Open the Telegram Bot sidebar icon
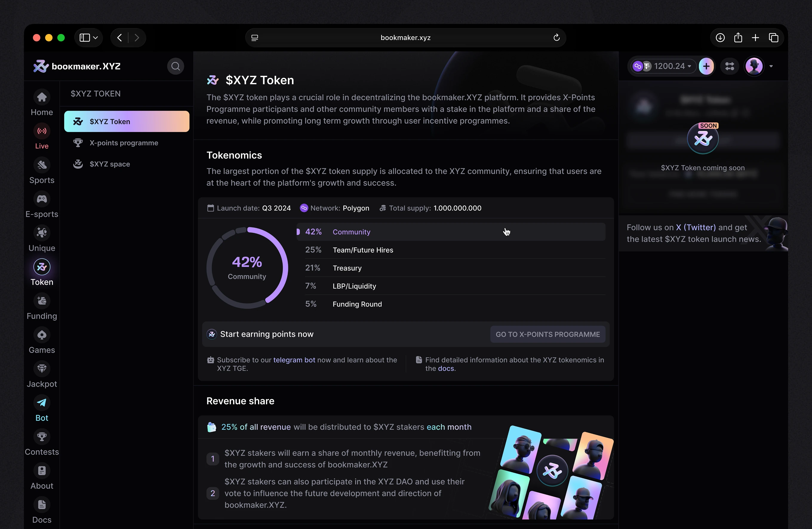Image resolution: width=812 pixels, height=529 pixels. click(41, 403)
